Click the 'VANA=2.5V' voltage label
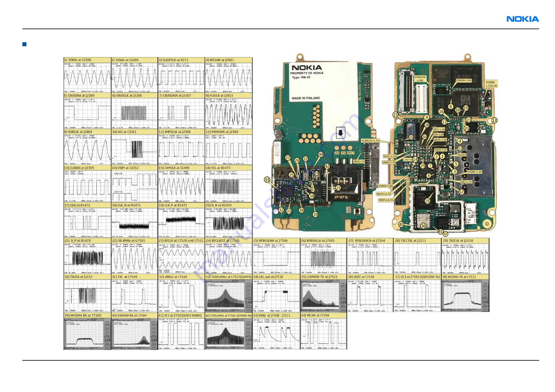 389,162
